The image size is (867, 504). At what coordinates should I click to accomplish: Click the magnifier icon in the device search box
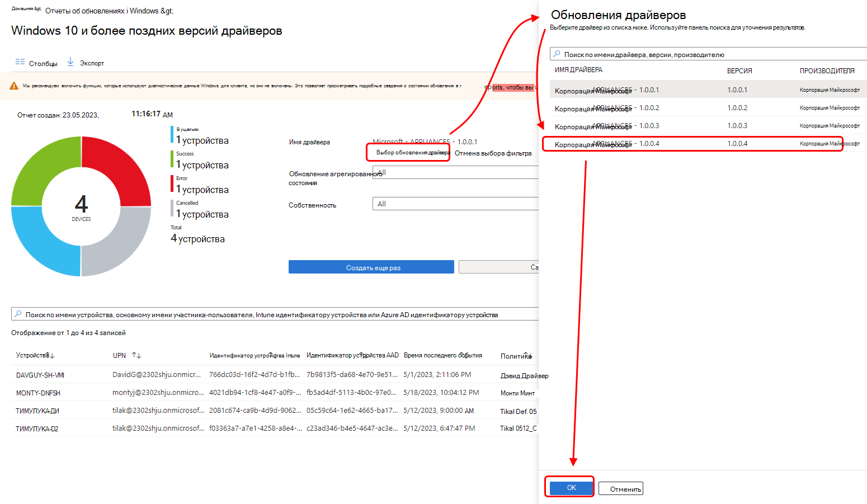[18, 314]
